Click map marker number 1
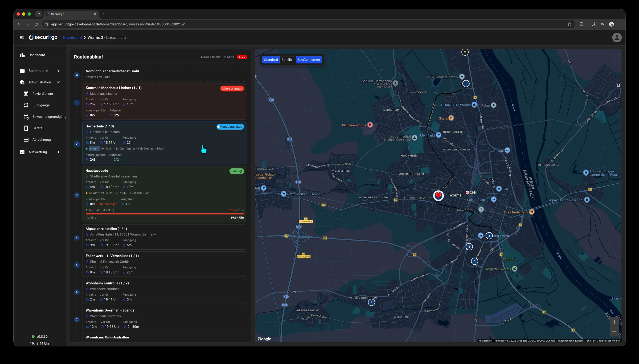639x364 pixels. [x=466, y=84]
